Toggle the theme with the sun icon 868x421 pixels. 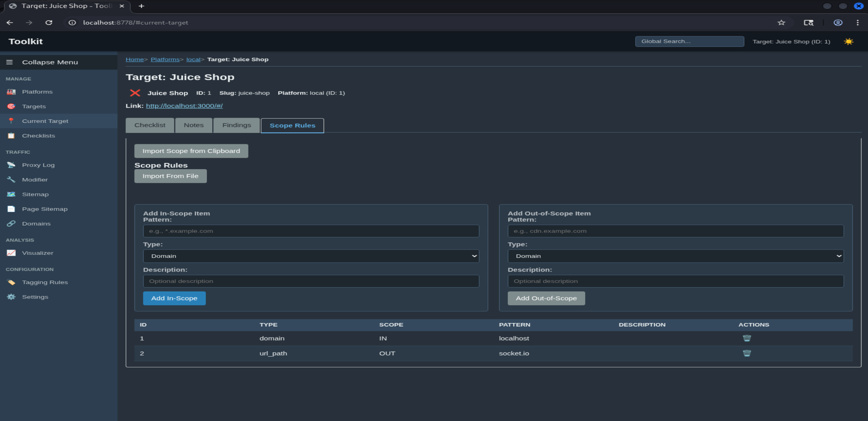[x=849, y=41]
